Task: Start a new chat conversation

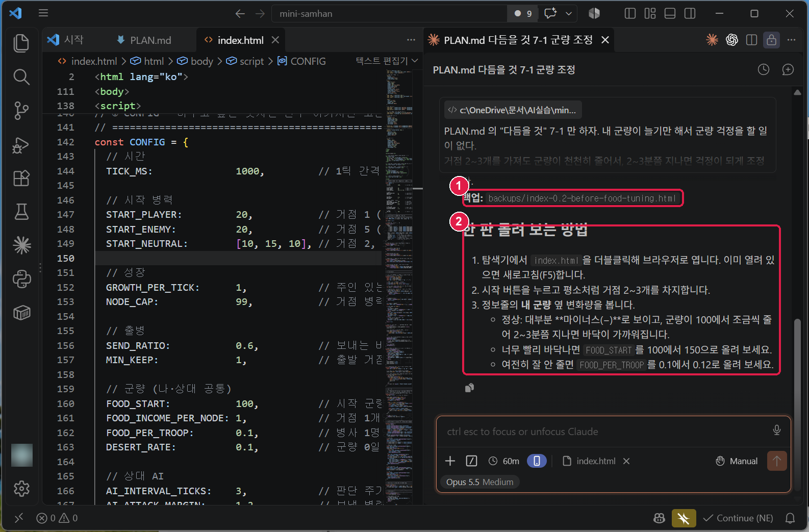Action: point(788,70)
